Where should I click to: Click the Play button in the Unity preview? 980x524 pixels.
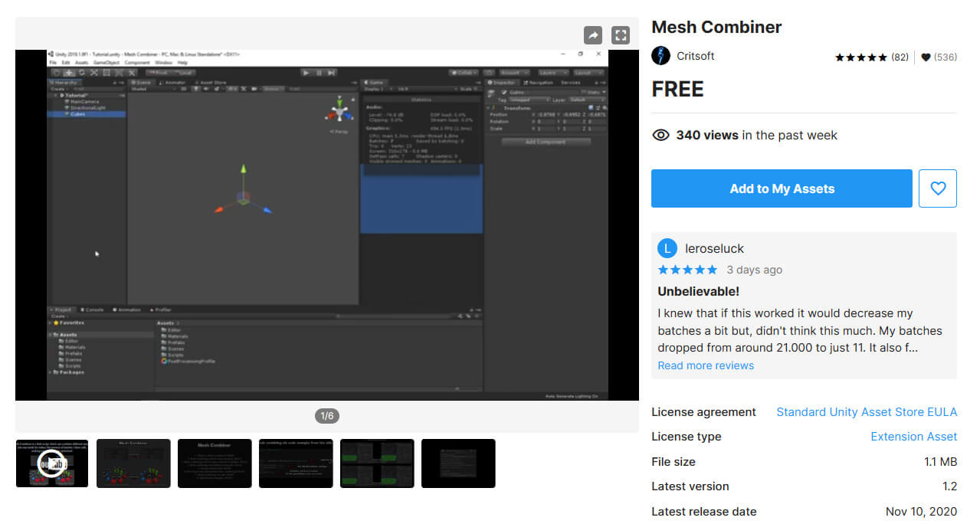306,73
